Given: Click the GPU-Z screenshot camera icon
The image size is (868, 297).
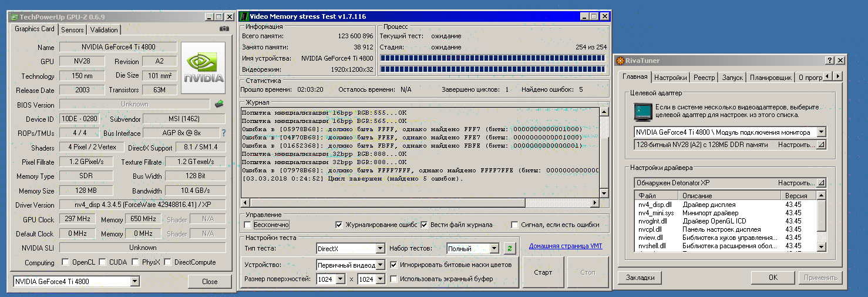Looking at the screenshot, I should click(x=224, y=29).
